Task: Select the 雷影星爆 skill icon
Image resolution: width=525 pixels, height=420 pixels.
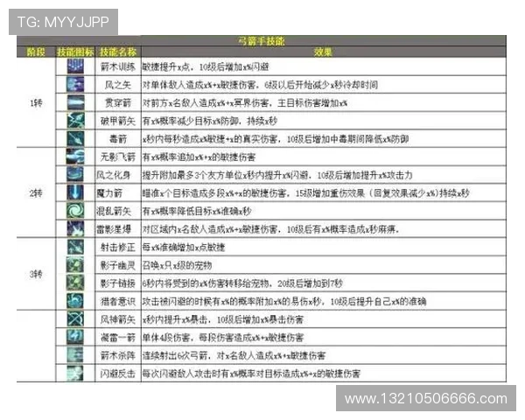Action: click(x=75, y=229)
